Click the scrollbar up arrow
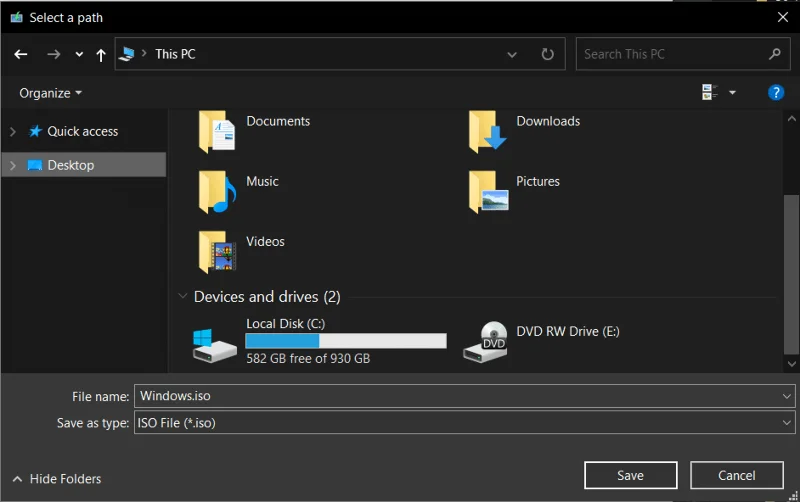The image size is (800, 502). (x=791, y=119)
